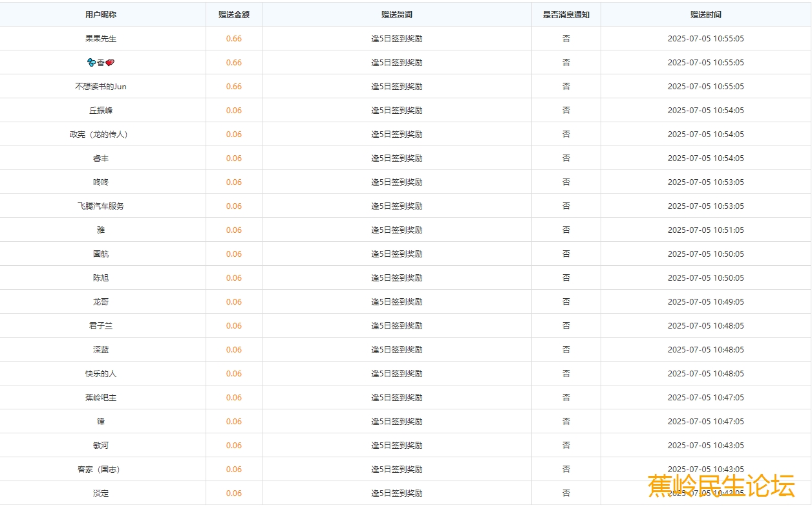Click the timestamp 2025-07-05 10:49:05
This screenshot has height=509, width=812.
(705, 302)
